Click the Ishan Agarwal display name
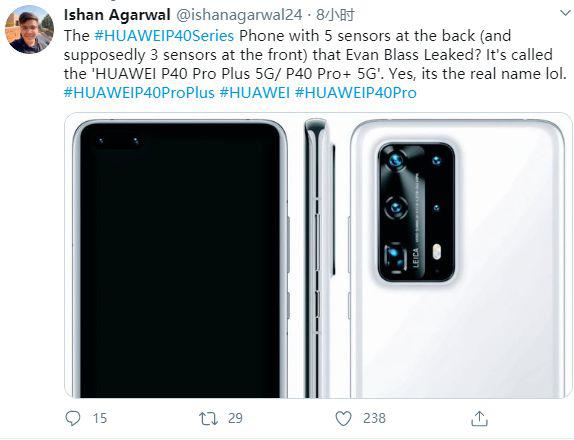Image resolution: width=574 pixels, height=440 pixels. click(117, 15)
